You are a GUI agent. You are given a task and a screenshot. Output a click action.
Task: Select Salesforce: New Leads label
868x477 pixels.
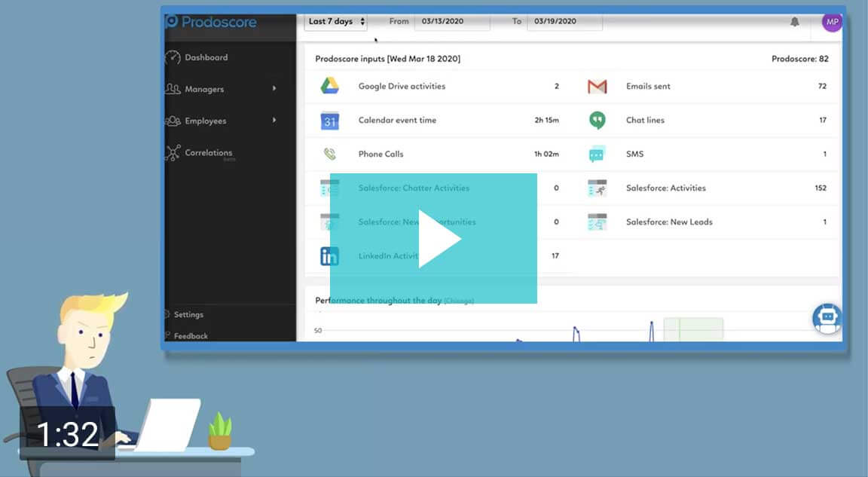pyautogui.click(x=669, y=222)
